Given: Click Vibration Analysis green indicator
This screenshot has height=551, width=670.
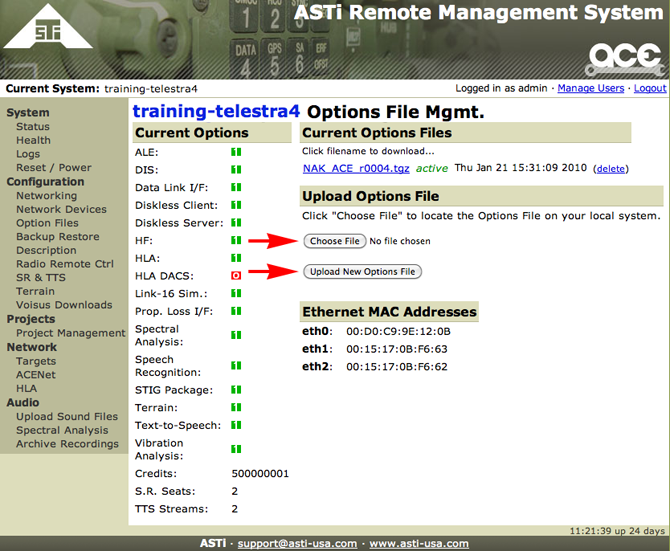Looking at the screenshot, I should point(236,449).
